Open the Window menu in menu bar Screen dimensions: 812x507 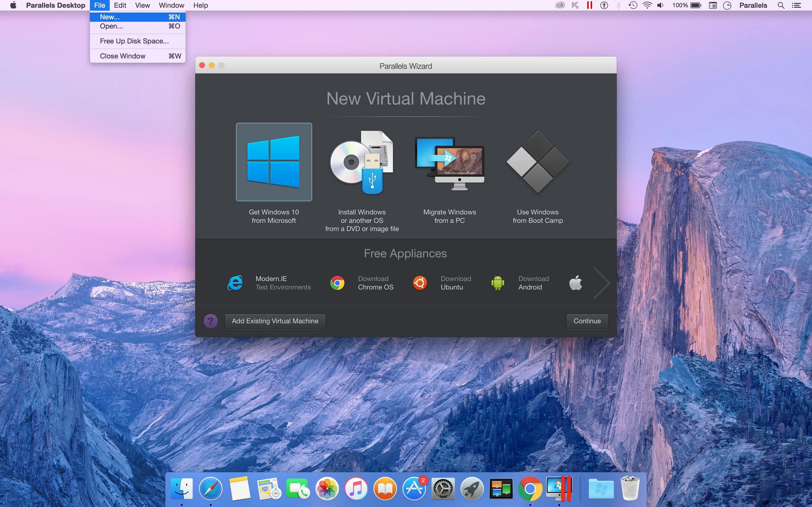pos(171,5)
